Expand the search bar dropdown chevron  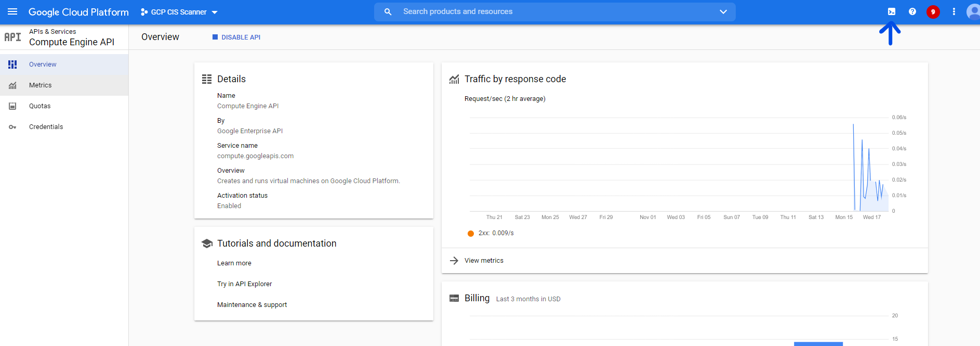(x=723, y=11)
